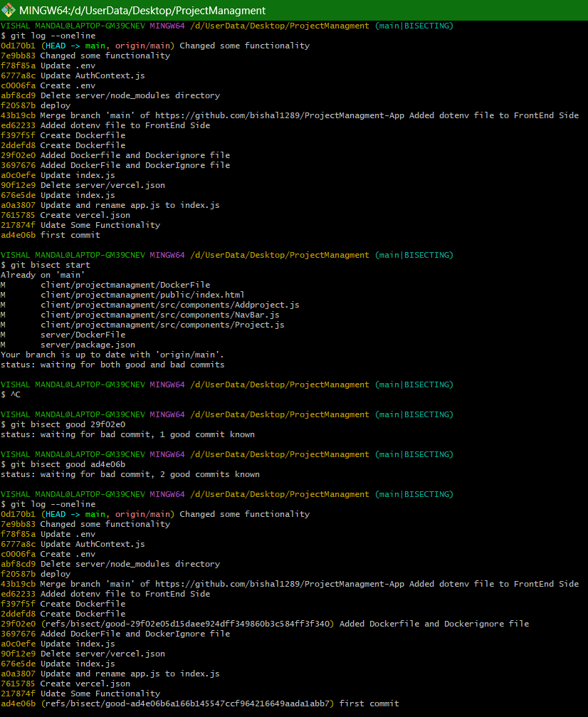Select the Addproject.js modified file line
Screen dimensions: 588x717
tap(150, 305)
